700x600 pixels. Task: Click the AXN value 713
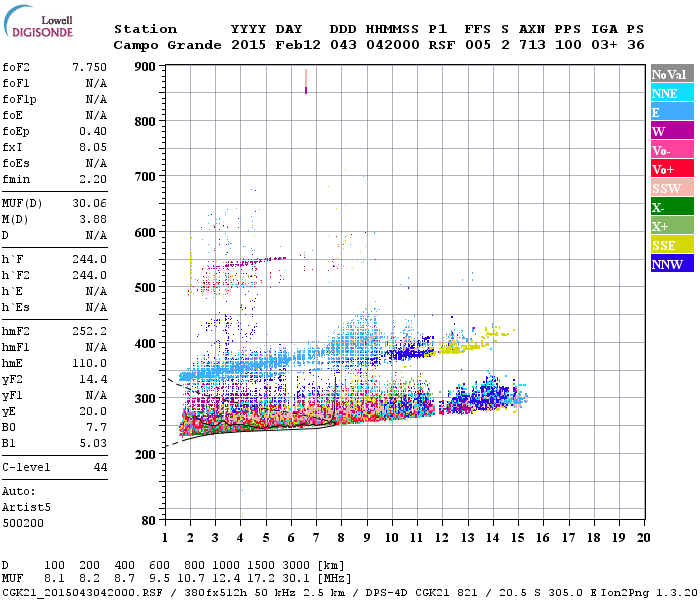[532, 45]
